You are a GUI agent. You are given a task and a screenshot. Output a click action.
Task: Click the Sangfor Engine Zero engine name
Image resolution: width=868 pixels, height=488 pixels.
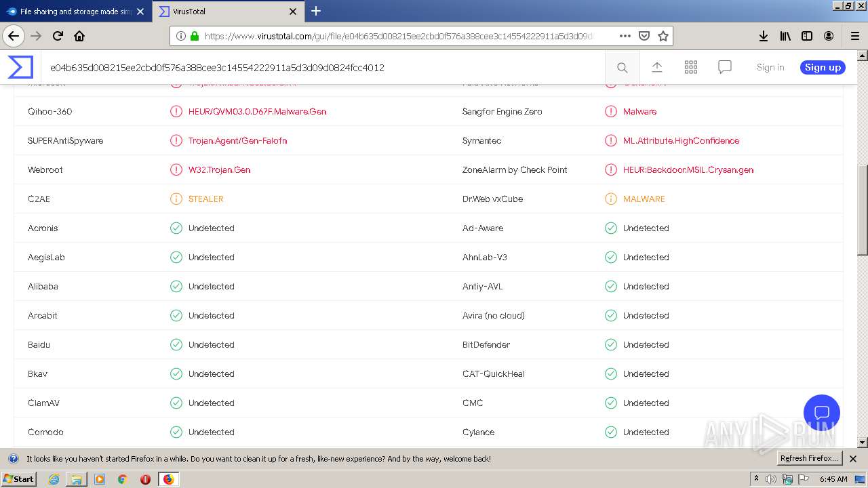(502, 111)
